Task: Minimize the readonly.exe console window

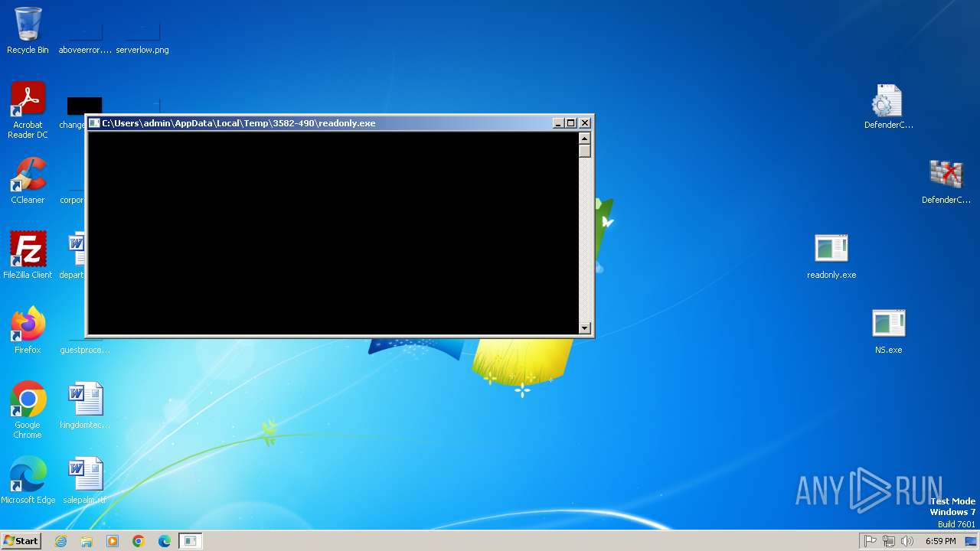Action: (558, 122)
